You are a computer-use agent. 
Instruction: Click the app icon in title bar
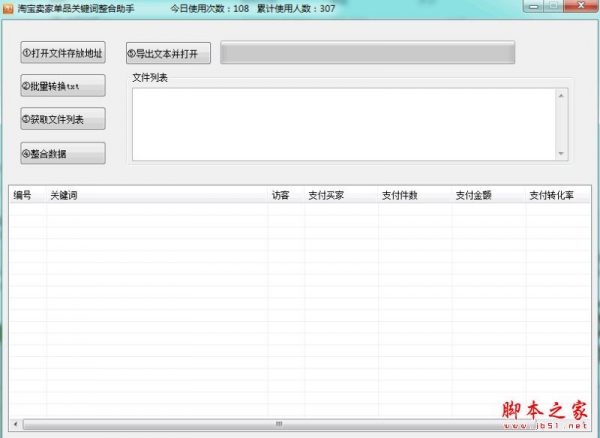[8, 8]
